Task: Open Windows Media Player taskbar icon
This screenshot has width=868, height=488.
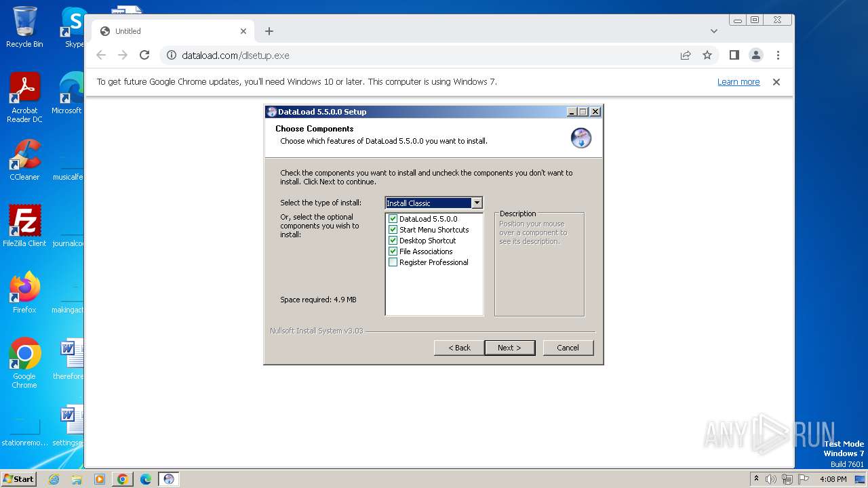Action: coord(100,479)
